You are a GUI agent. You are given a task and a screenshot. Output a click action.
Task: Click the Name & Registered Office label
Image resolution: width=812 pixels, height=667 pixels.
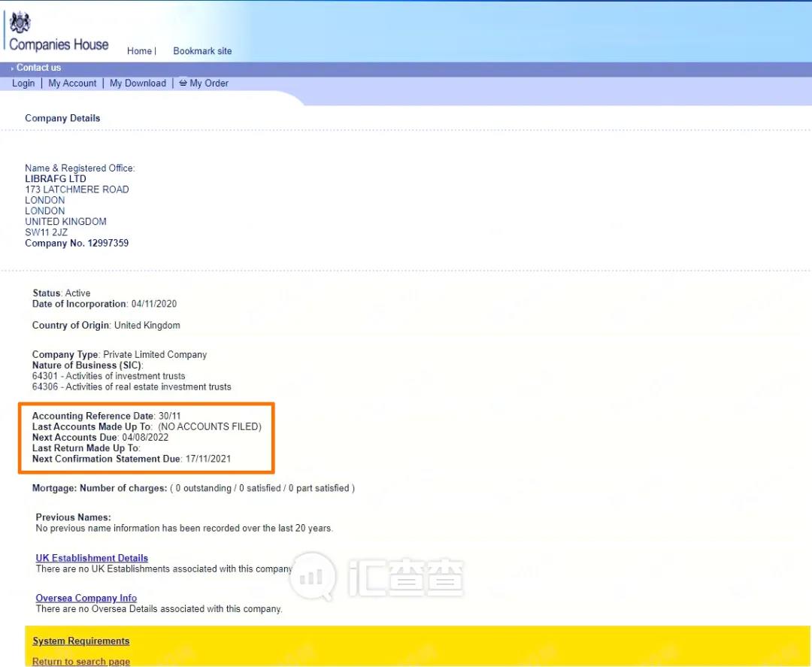(x=80, y=168)
